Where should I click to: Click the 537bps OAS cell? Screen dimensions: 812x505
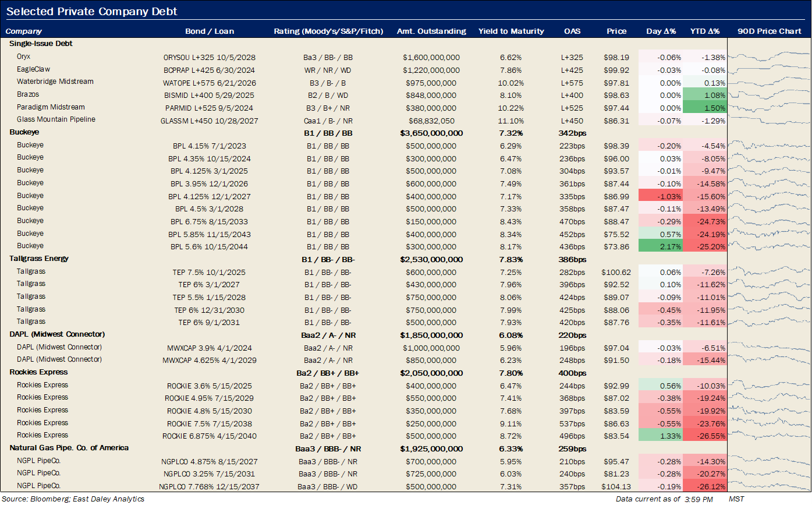click(572, 423)
